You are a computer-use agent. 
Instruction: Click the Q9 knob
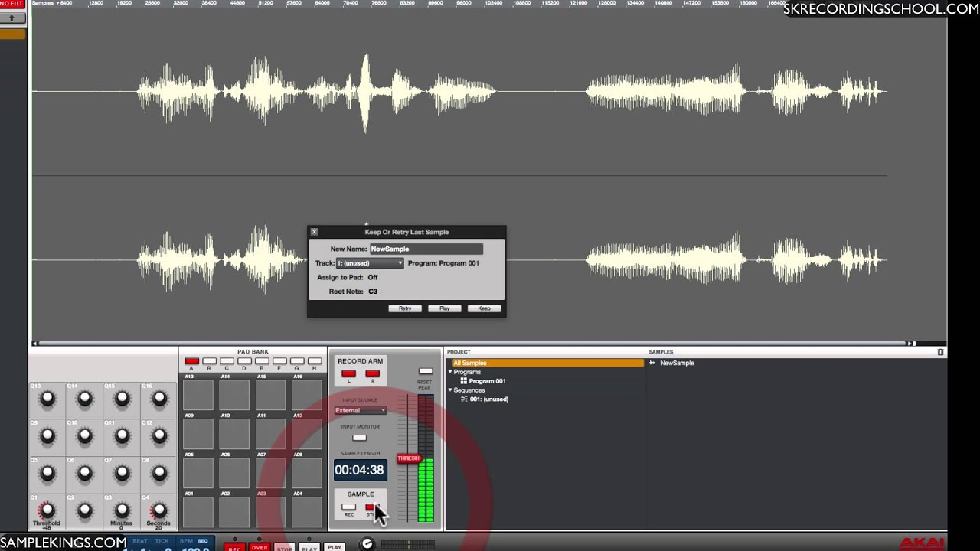(x=47, y=435)
